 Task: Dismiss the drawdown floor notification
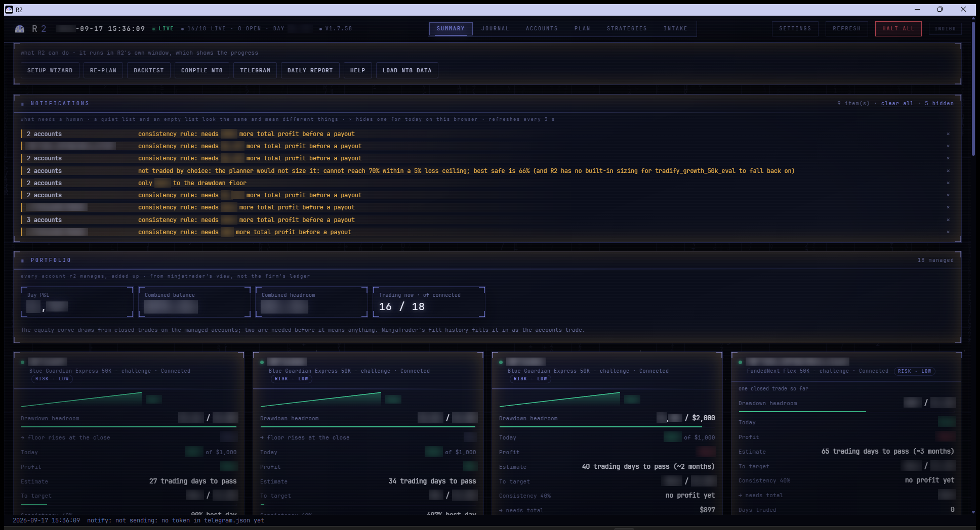tap(948, 183)
